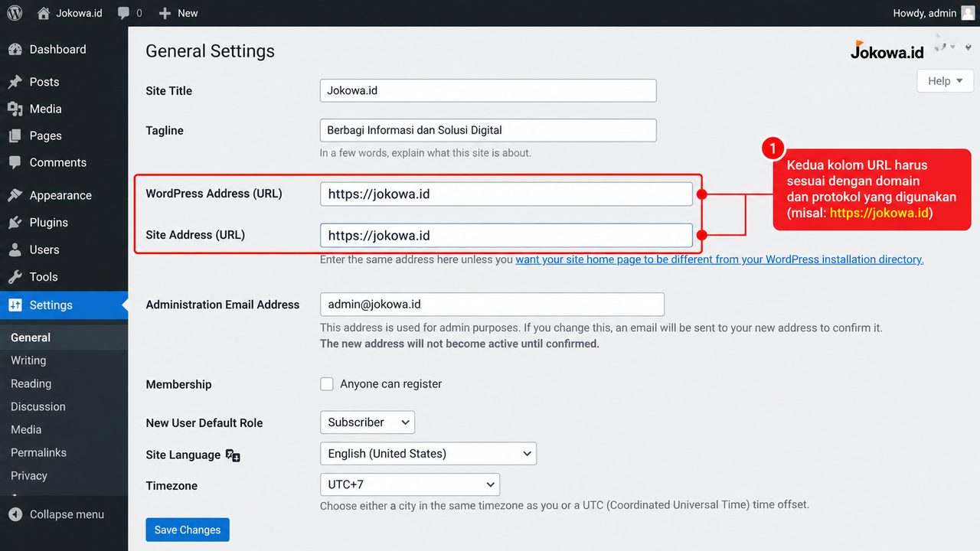Open the Timezone dropdown
980x551 pixels.
point(410,484)
